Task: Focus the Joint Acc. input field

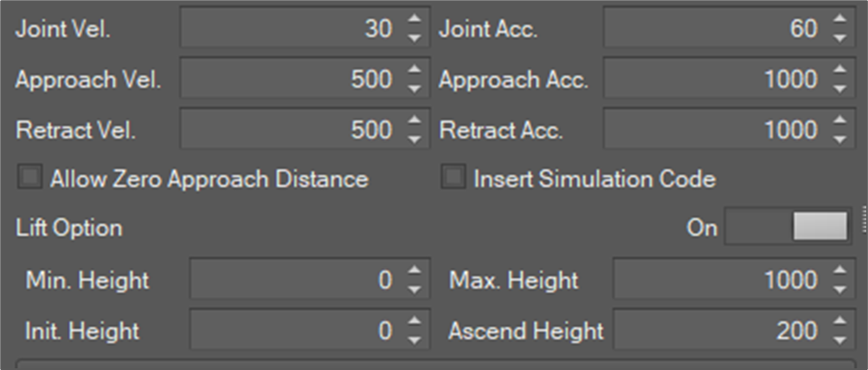Action: point(714,29)
